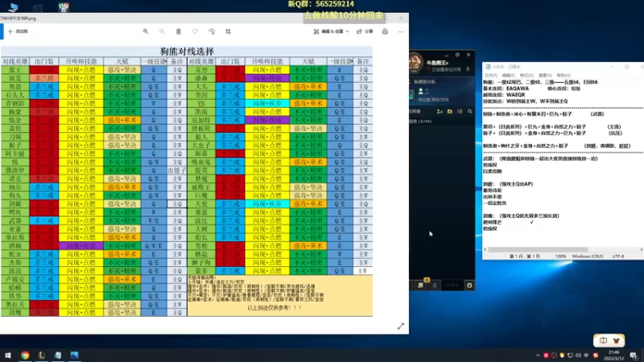This screenshot has width=644, height=362.
Task: Open the Edit menu in Notepad
Action: pos(508,76)
